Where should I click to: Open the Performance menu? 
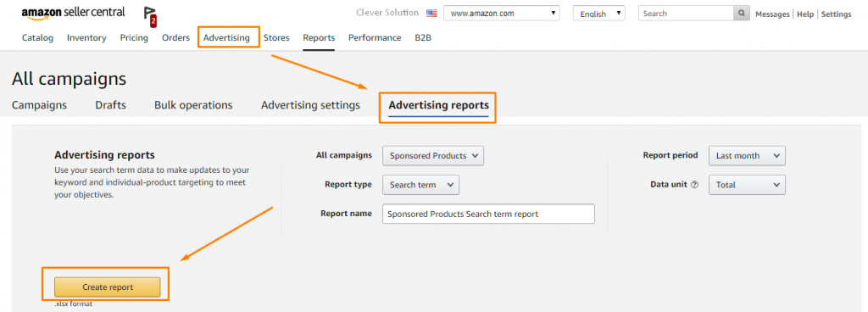[375, 37]
